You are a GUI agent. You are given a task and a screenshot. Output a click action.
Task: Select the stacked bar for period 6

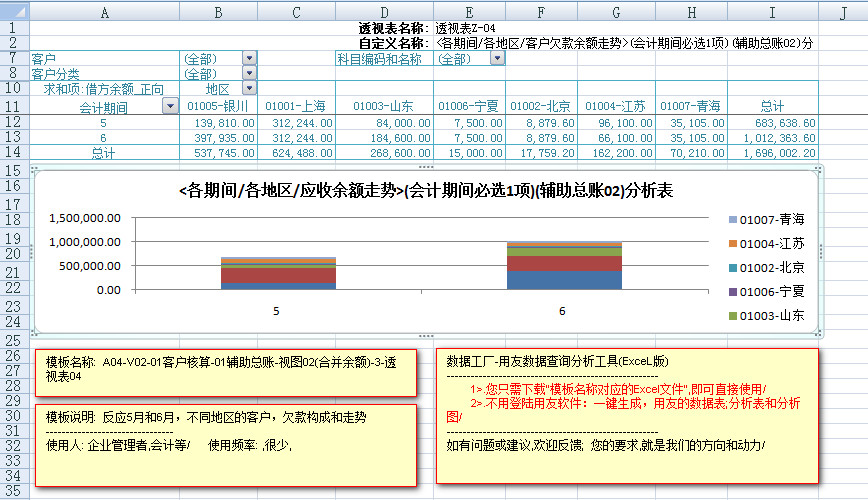tap(562, 266)
